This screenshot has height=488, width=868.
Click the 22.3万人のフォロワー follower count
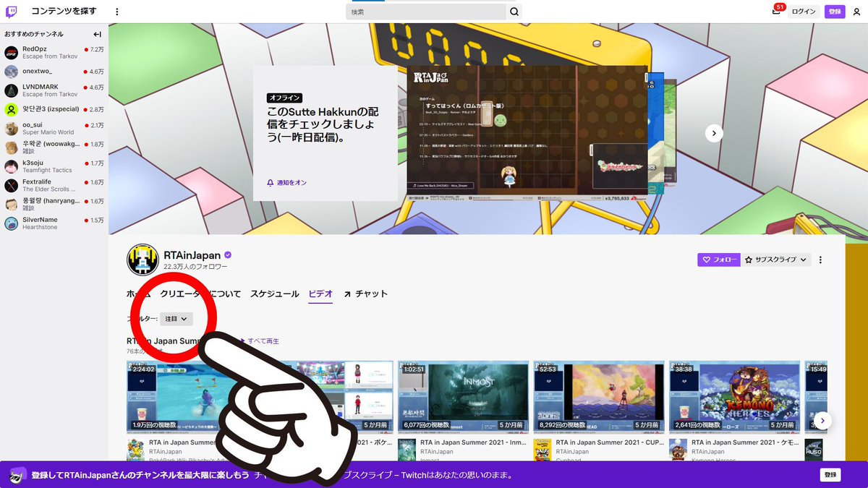[x=195, y=267]
